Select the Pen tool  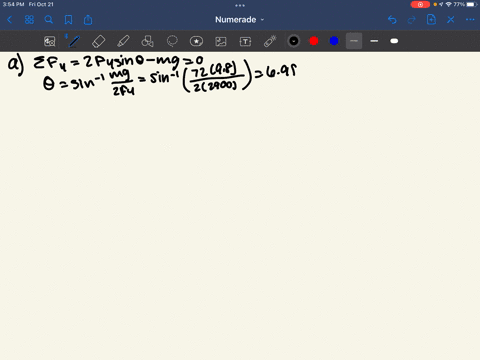74,41
